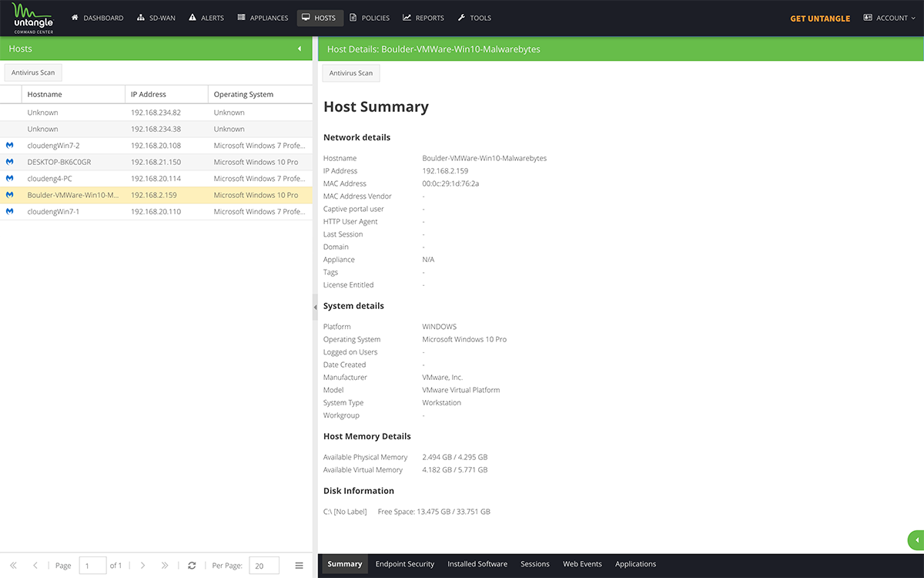Click the GET UNTANGLE link
The width and height of the screenshot is (924, 578).
click(820, 18)
